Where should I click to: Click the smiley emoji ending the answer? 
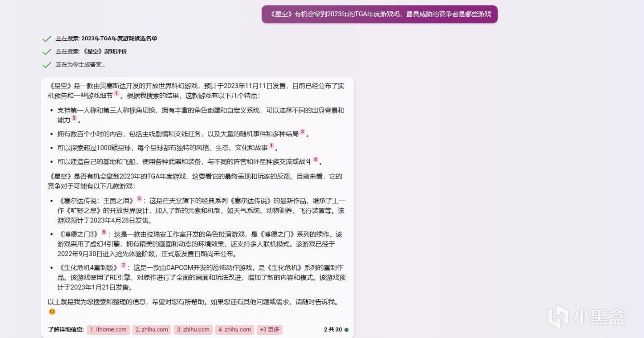click(x=52, y=312)
